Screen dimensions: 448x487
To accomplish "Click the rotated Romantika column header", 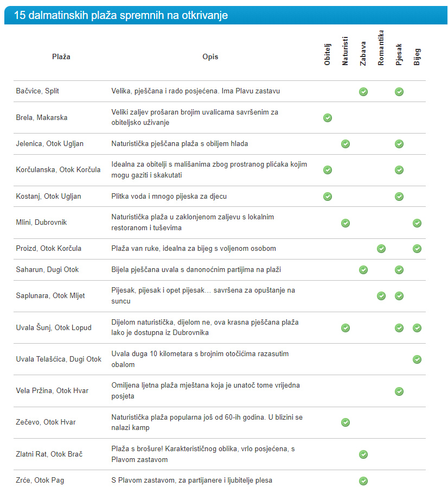I will tap(381, 48).
